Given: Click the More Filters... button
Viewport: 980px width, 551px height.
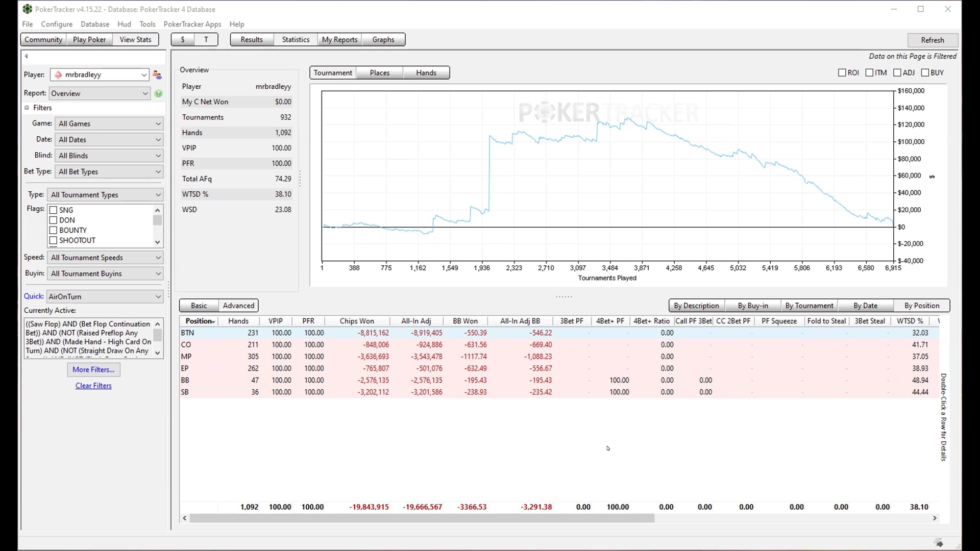Looking at the screenshot, I should pyautogui.click(x=93, y=370).
